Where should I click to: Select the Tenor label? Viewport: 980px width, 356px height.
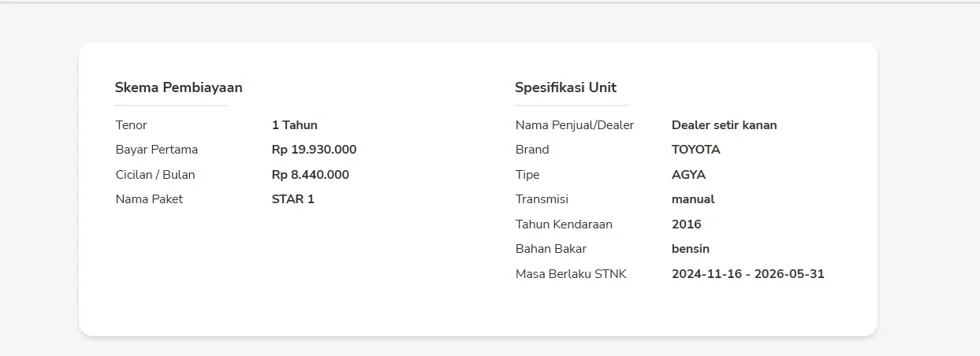coord(131,125)
